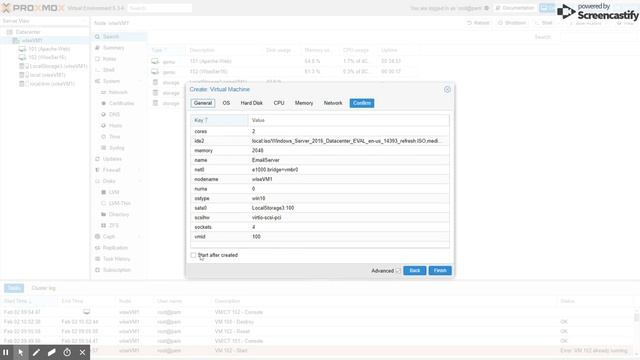Viewport: 640px width, 360px height.
Task: Open the Network tab in wizard
Action: pyautogui.click(x=333, y=103)
